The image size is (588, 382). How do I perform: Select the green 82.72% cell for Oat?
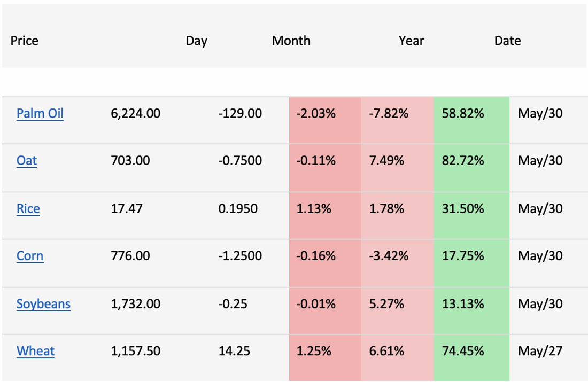click(x=463, y=161)
